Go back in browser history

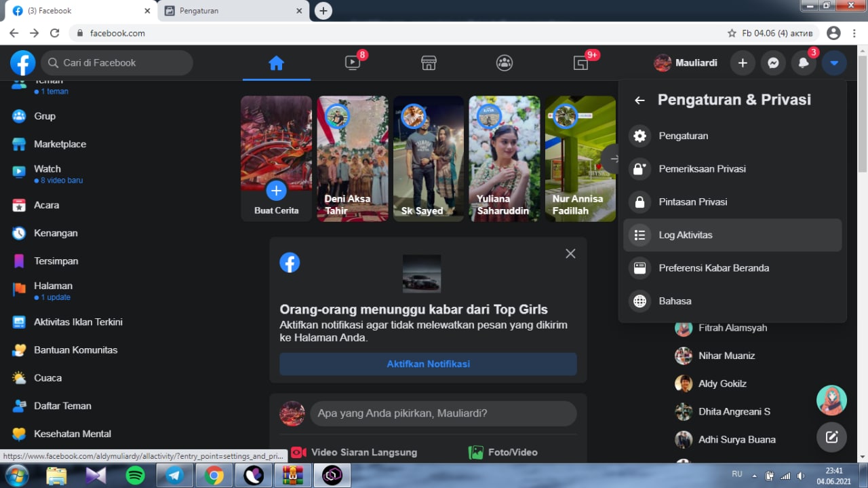pos(14,33)
